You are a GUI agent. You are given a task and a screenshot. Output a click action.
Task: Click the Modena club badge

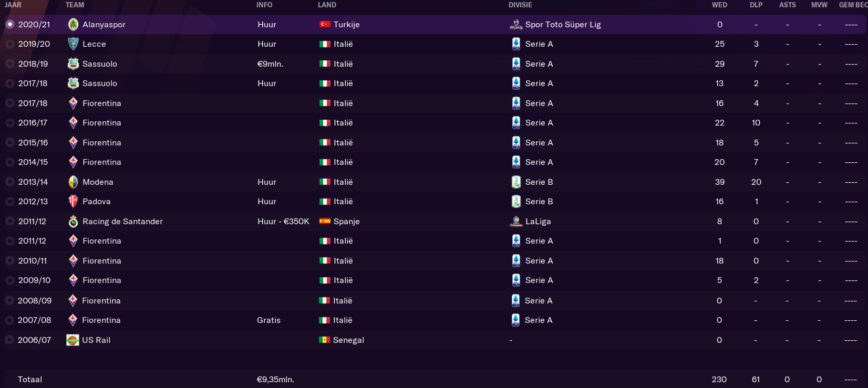coord(73,182)
